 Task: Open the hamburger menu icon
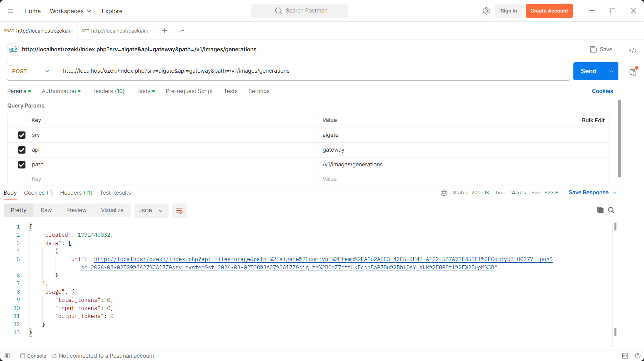click(11, 11)
